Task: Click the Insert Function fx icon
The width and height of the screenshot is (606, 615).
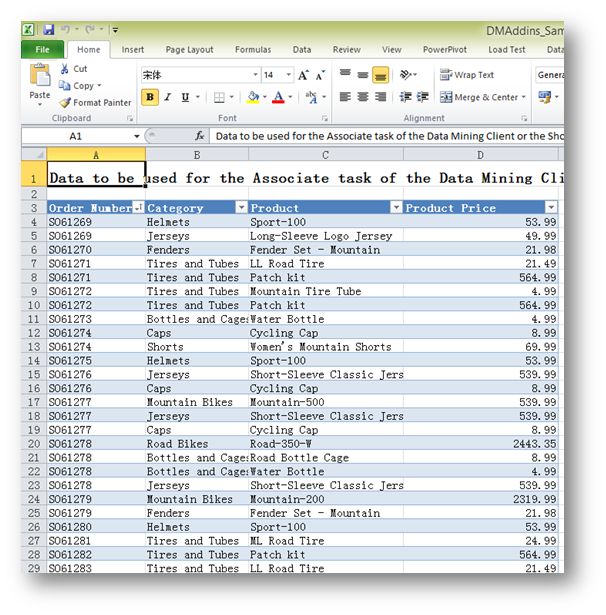Action: point(200,136)
